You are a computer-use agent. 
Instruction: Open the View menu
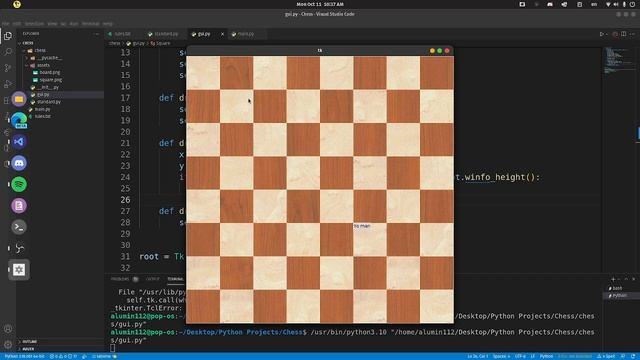(x=52, y=24)
